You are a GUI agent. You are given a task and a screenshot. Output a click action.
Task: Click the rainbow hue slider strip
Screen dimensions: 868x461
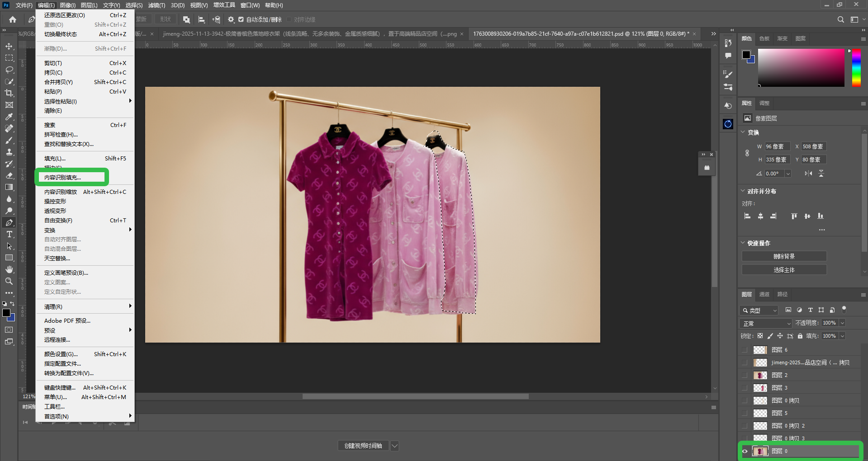click(856, 68)
